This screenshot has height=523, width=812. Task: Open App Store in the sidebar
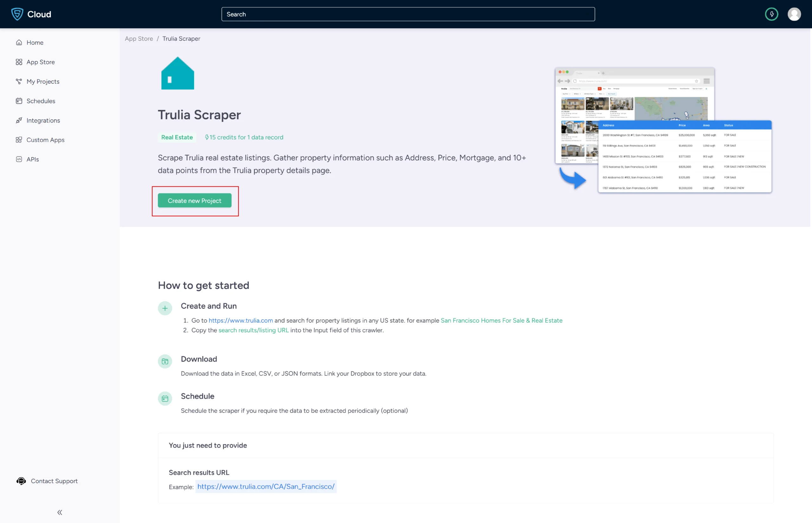41,62
